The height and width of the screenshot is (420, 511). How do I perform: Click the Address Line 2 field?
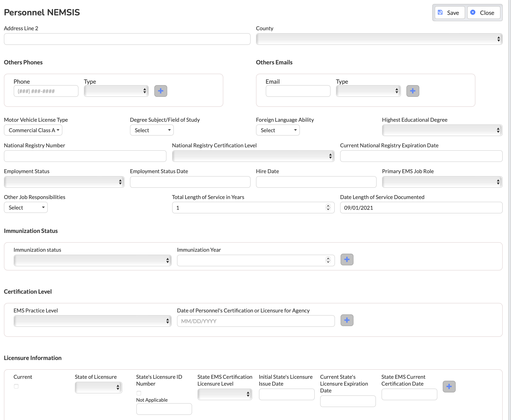pos(127,39)
